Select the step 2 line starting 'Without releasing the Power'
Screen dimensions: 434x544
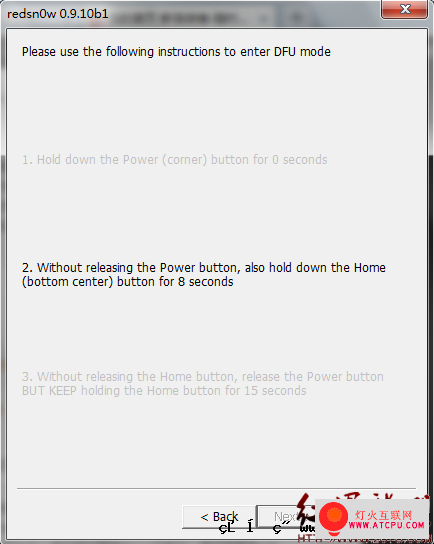204,267
